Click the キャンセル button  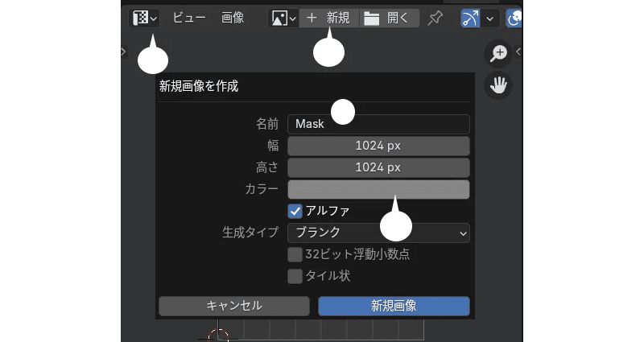[234, 306]
